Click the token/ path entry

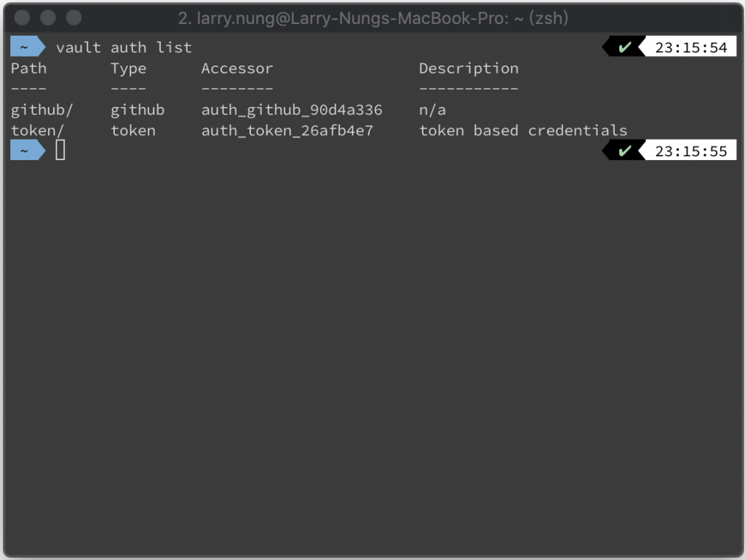pos(37,131)
